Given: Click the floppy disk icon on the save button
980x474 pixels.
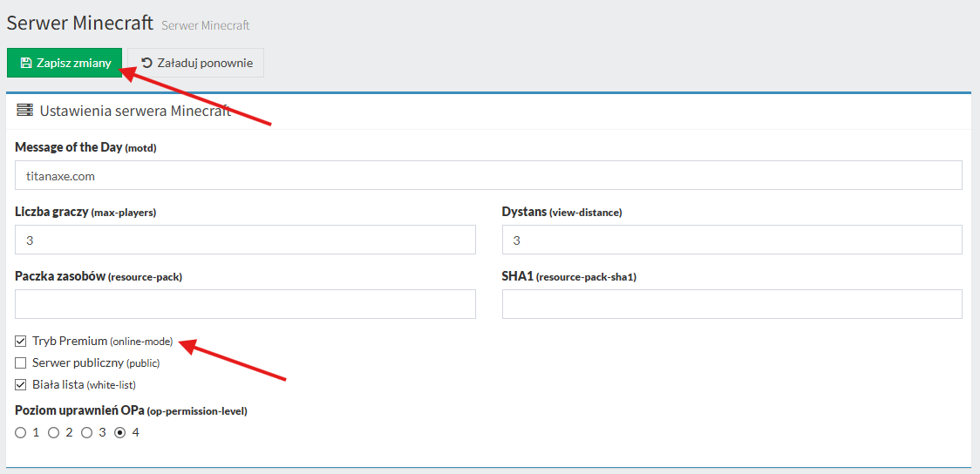Looking at the screenshot, I should (26, 63).
